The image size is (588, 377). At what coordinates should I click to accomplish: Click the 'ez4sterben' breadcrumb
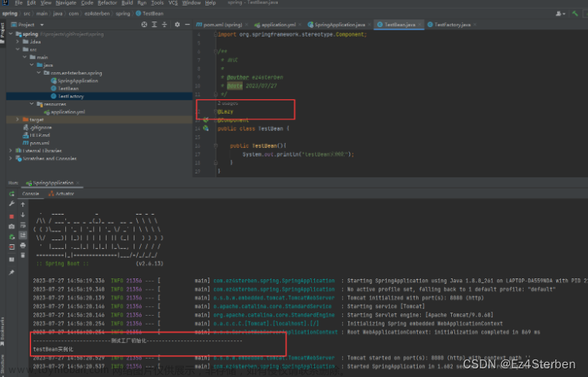click(97, 14)
